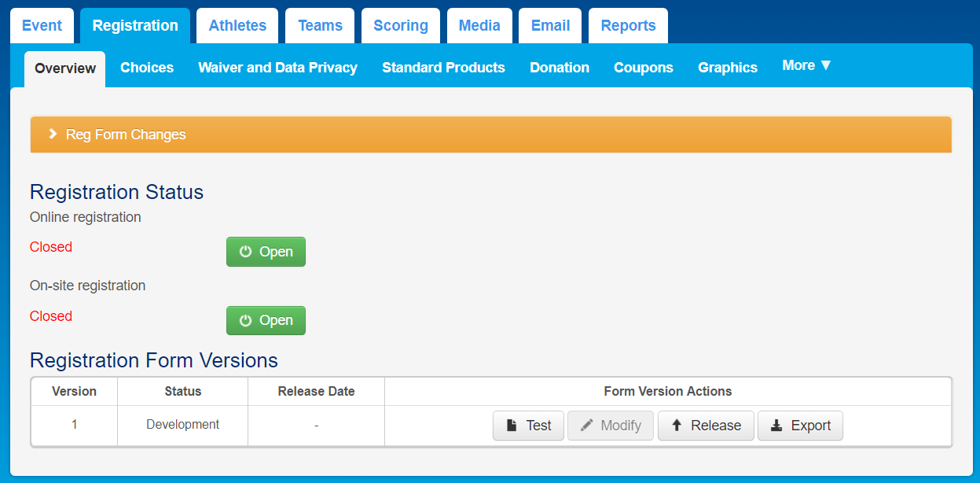980x483 pixels.
Task: Click the Status column header
Action: [182, 391]
